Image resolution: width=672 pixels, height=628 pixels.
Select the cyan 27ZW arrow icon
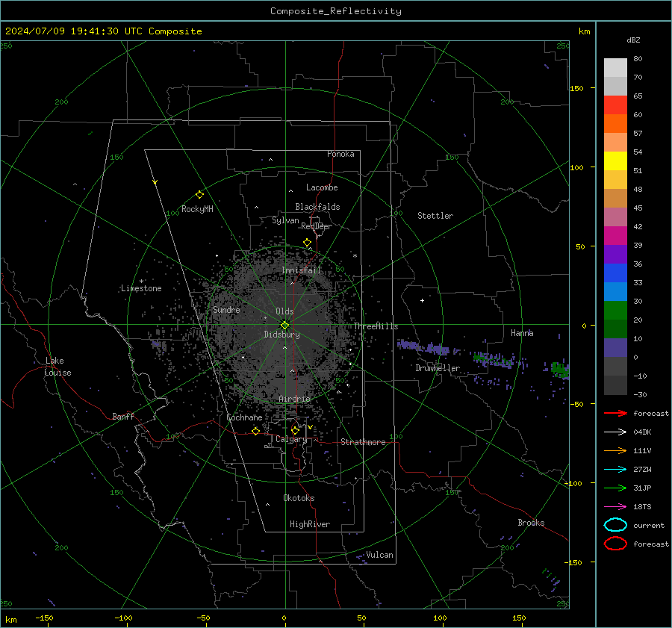click(615, 470)
